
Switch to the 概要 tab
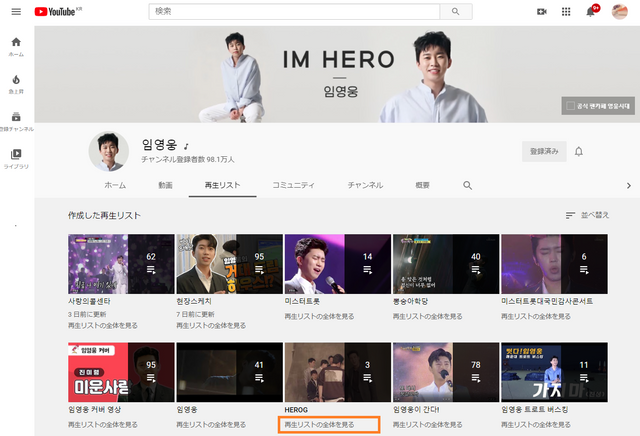tap(422, 185)
